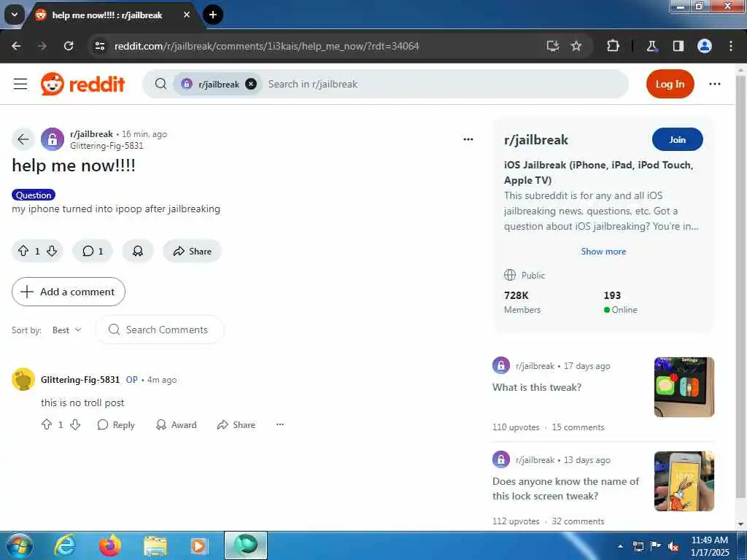
Task: Go back using the post back arrow
Action: pos(23,139)
